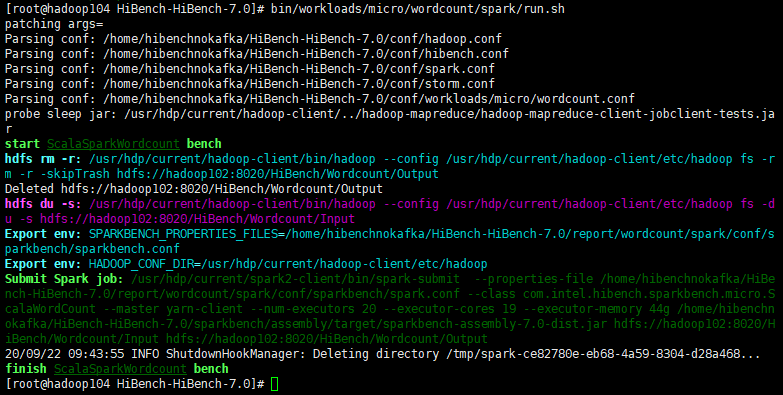Click the underlined ScalaSparkWordcount on the start line
The width and height of the screenshot is (783, 395).
(x=113, y=143)
